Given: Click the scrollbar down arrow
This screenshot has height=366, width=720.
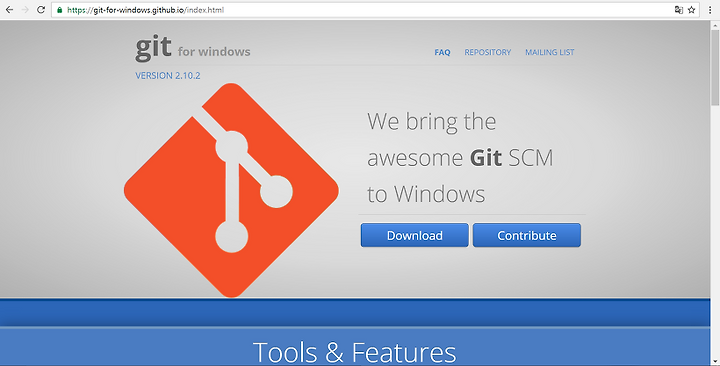Looking at the screenshot, I should tap(715, 362).
